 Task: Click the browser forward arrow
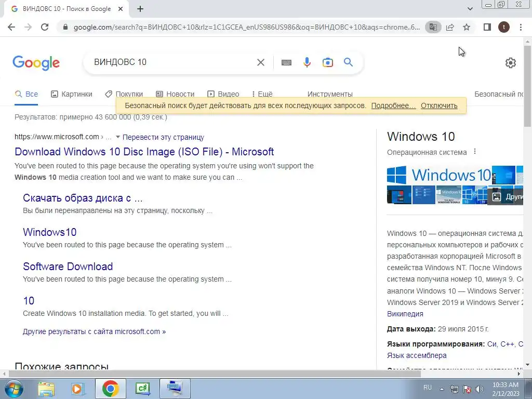coord(28,27)
